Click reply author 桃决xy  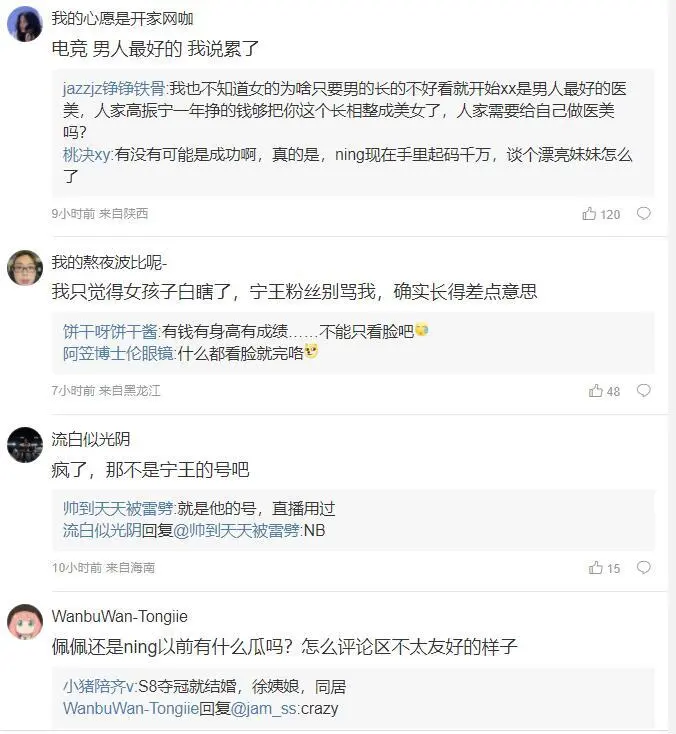(87, 155)
